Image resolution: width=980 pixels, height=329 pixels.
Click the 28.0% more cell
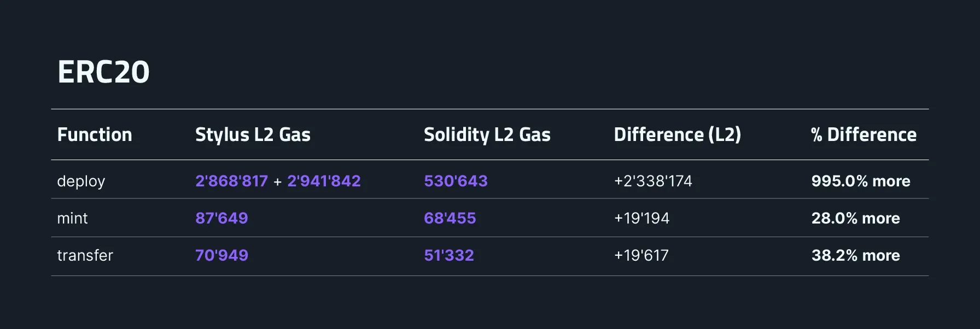(x=855, y=218)
